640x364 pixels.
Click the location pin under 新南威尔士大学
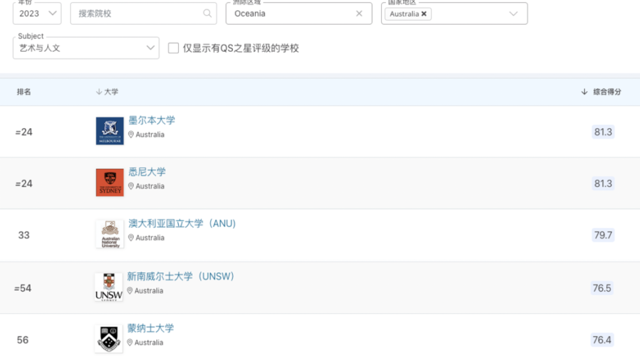tap(130, 290)
